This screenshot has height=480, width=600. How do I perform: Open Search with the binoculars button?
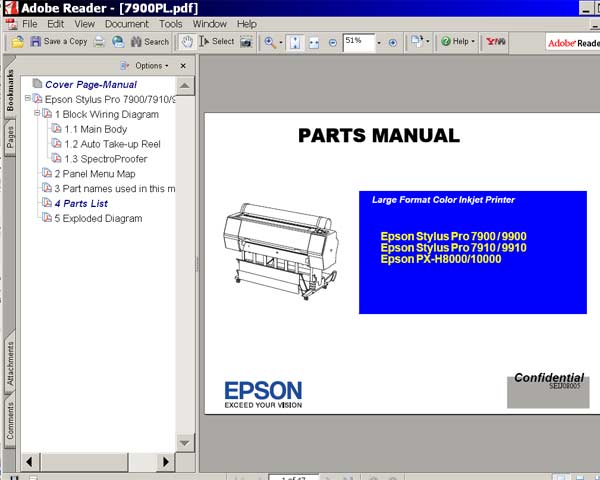tap(150, 41)
